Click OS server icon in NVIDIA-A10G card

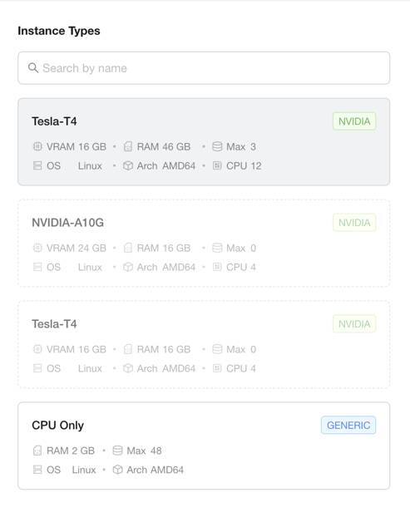pyautogui.click(x=37, y=267)
